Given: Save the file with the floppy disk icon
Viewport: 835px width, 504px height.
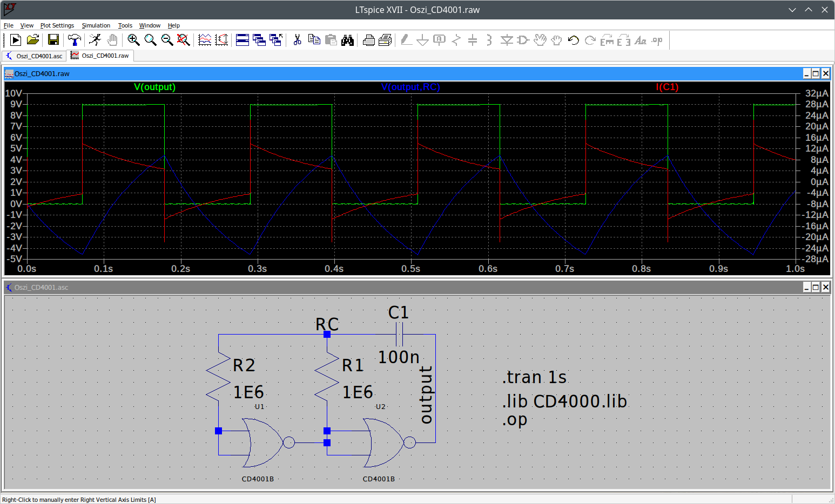Looking at the screenshot, I should coord(53,40).
